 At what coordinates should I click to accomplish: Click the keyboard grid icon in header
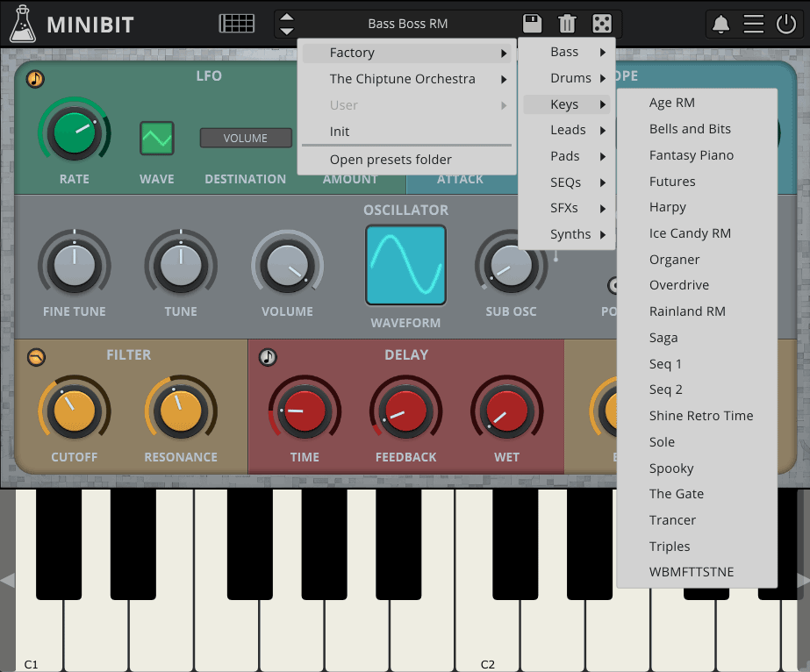236,24
